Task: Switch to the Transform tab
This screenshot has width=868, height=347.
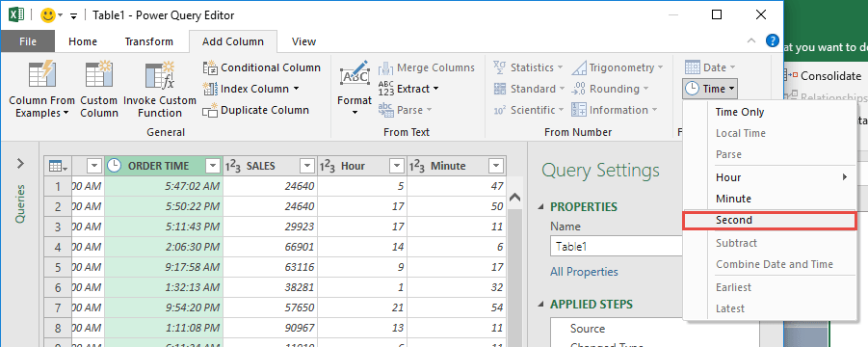Action: 149,41
